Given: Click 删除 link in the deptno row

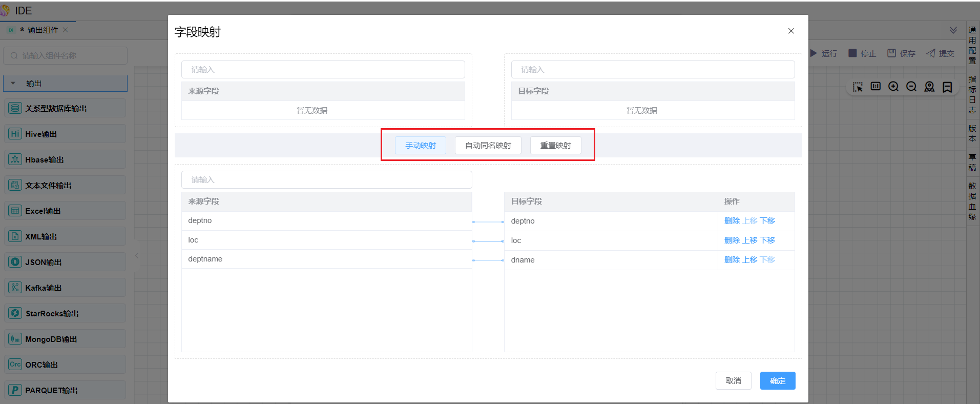Looking at the screenshot, I should [732, 221].
